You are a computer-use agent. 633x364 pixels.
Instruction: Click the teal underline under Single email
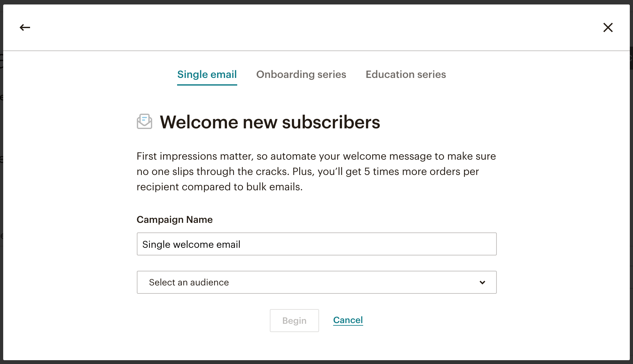click(x=207, y=85)
